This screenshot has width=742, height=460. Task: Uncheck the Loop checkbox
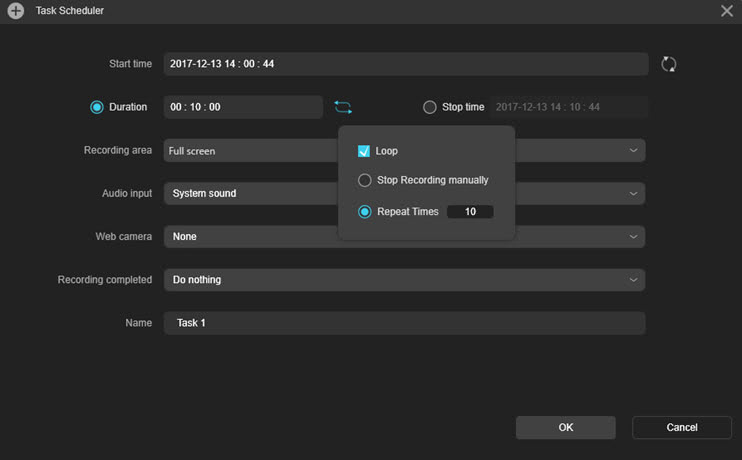(x=363, y=151)
